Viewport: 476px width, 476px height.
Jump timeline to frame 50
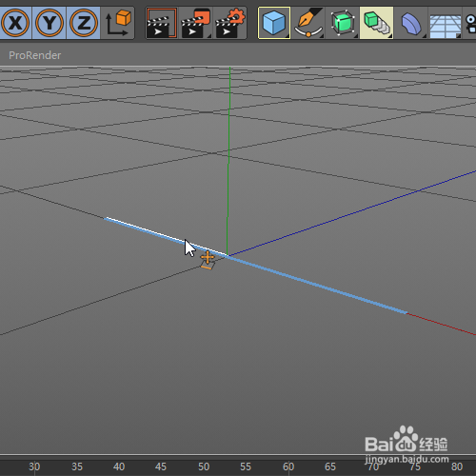[x=204, y=466]
